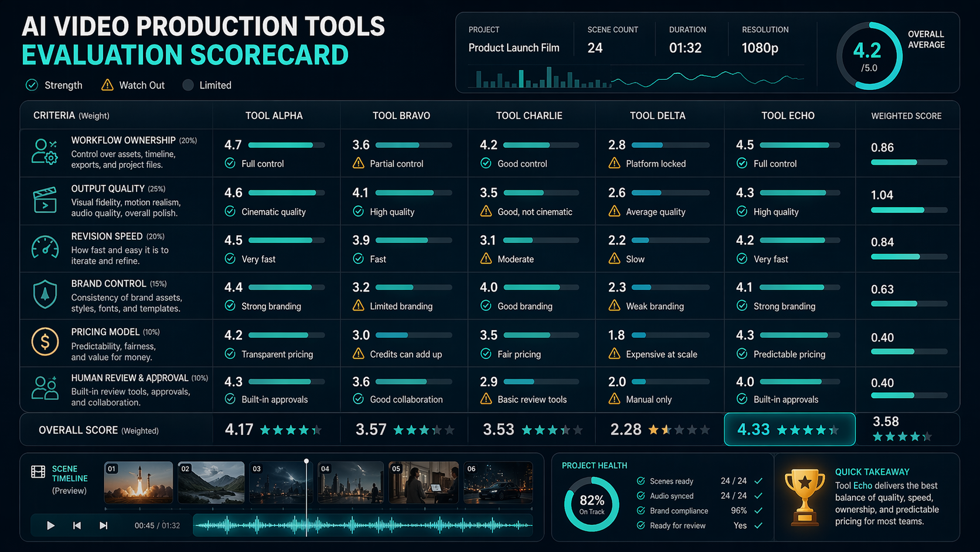Click the Workflow Ownership user-gear icon
Viewport: 980px width, 552px height.
[45, 152]
